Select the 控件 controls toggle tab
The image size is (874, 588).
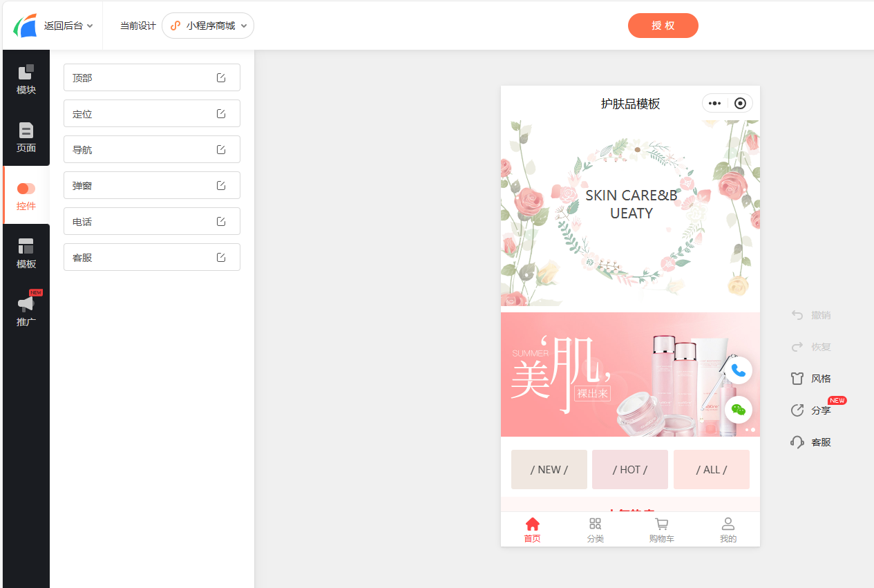coord(26,195)
